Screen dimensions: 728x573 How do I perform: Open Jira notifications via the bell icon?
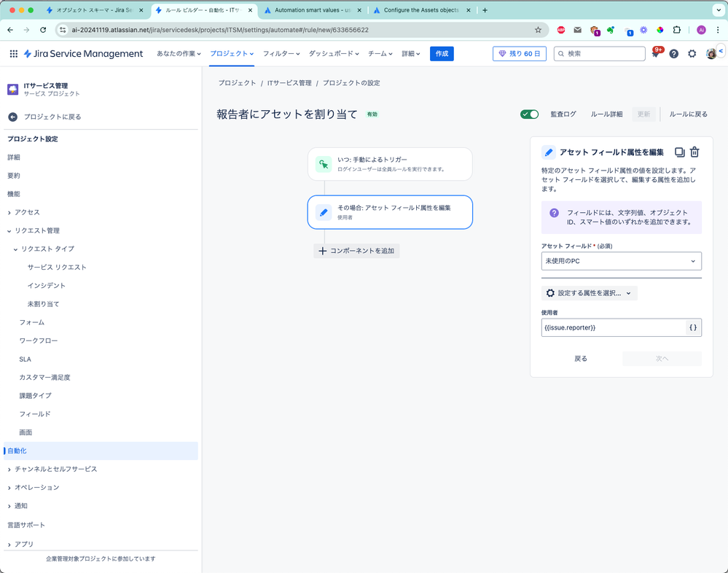point(657,53)
